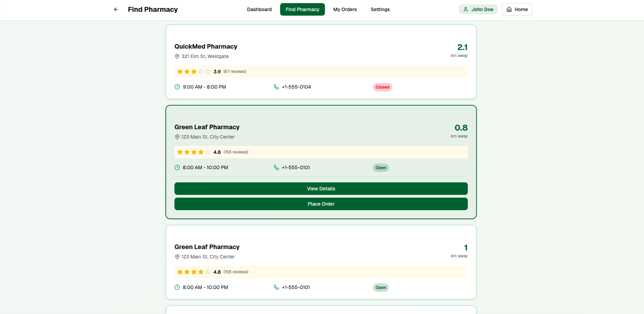
Task: Click the phone icon in the highlighted Green Leaf card
Action: 276,167
